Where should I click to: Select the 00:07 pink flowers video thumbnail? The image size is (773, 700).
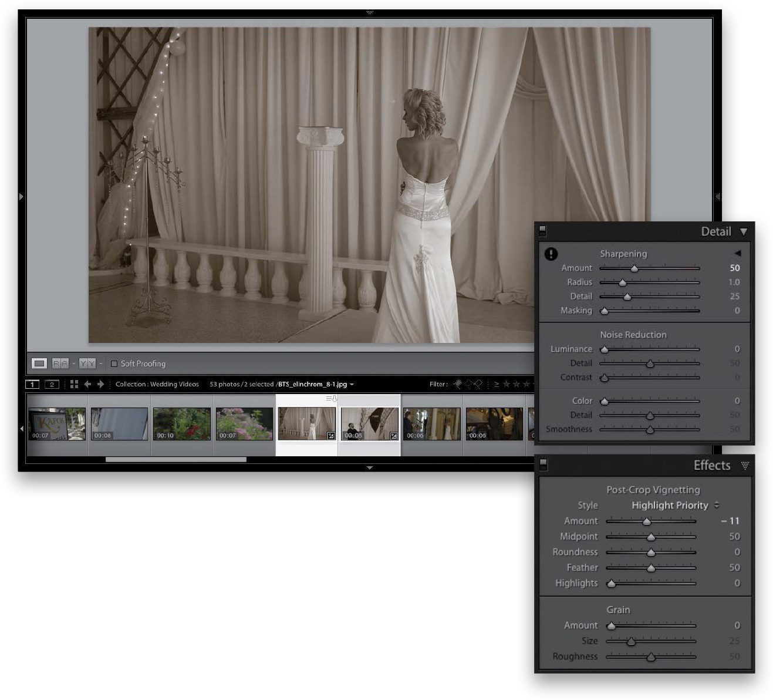coord(244,424)
